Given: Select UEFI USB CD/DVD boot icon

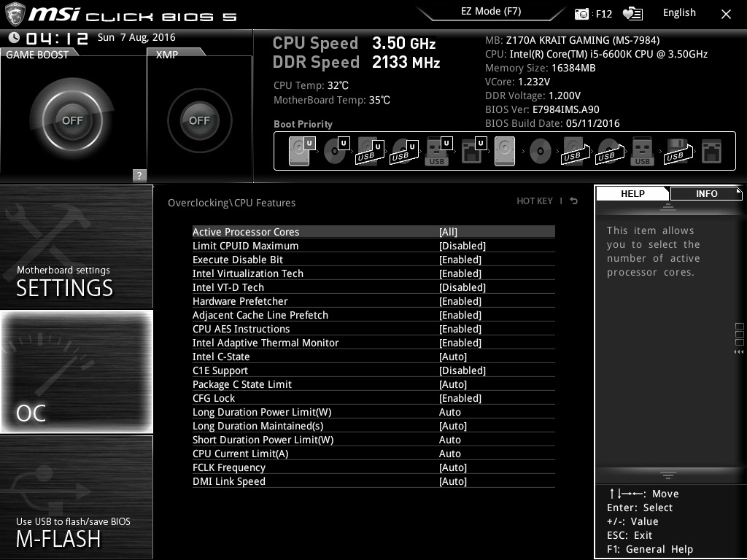Looking at the screenshot, I should coord(404,151).
